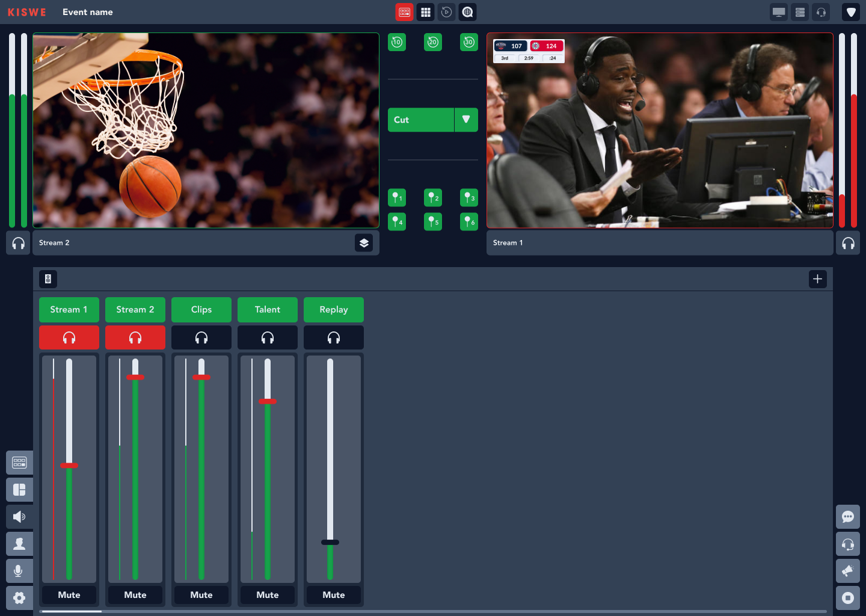Select marker pin 4
The width and height of the screenshot is (866, 616).
point(397,221)
